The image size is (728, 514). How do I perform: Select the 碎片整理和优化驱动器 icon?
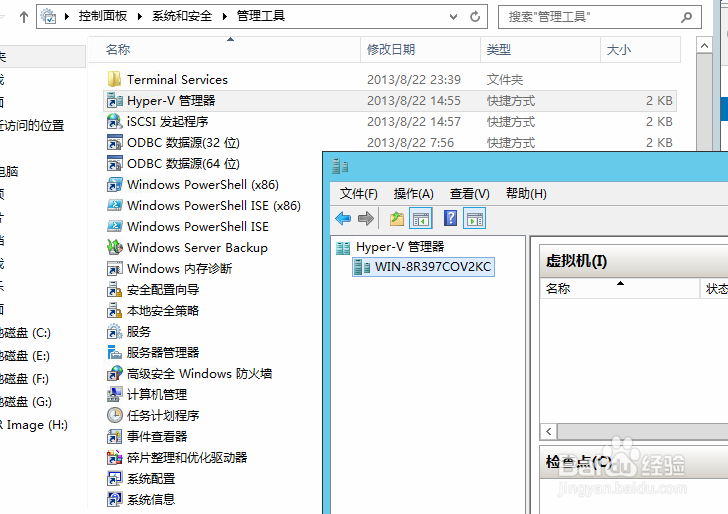pos(114,457)
